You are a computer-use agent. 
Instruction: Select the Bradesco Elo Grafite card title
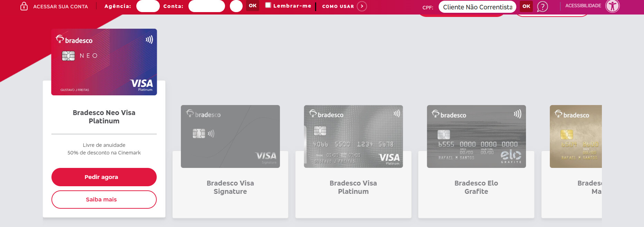(x=476, y=187)
